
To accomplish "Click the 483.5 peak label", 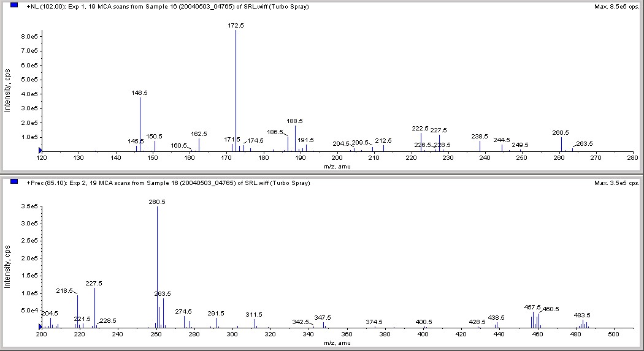I will point(582,315).
